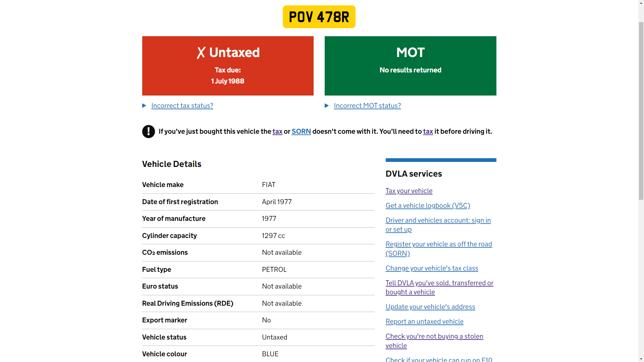The image size is (644, 362).
Task: Open Check you're not buying a stolen vehicle
Action: [434, 336]
